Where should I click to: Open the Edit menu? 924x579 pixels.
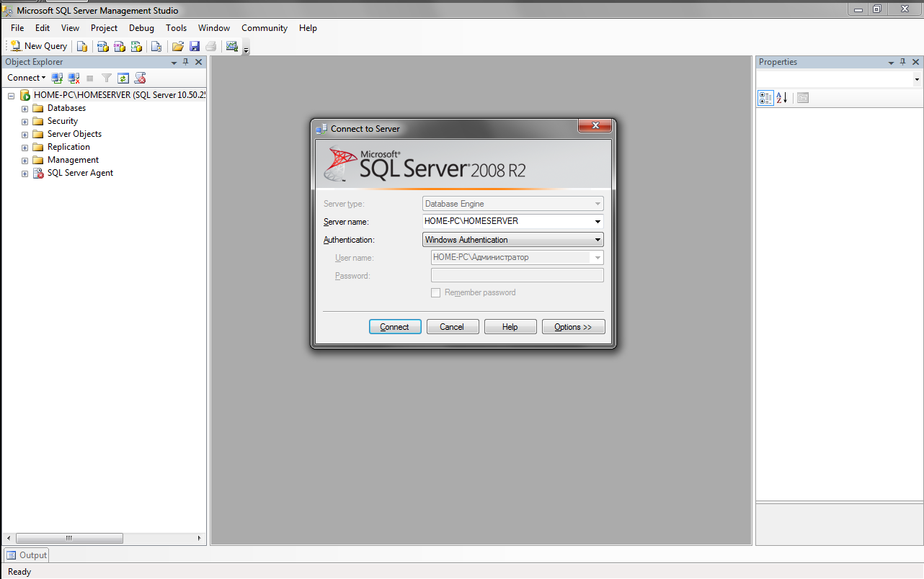tap(43, 28)
